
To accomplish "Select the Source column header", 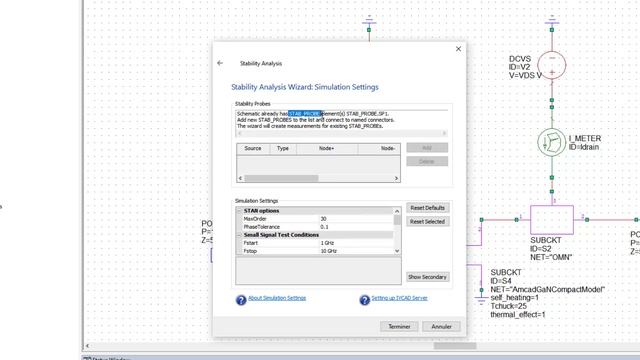I will [253, 149].
